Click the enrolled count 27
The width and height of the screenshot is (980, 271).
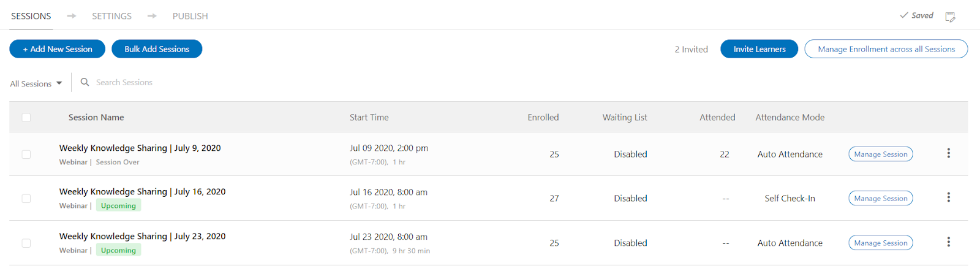[x=554, y=199]
